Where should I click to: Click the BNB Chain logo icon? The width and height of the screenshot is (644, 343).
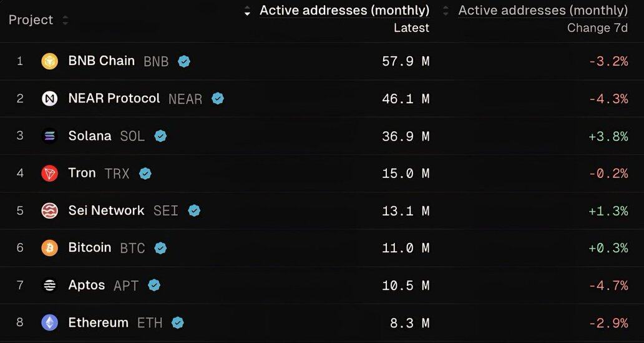(49, 61)
